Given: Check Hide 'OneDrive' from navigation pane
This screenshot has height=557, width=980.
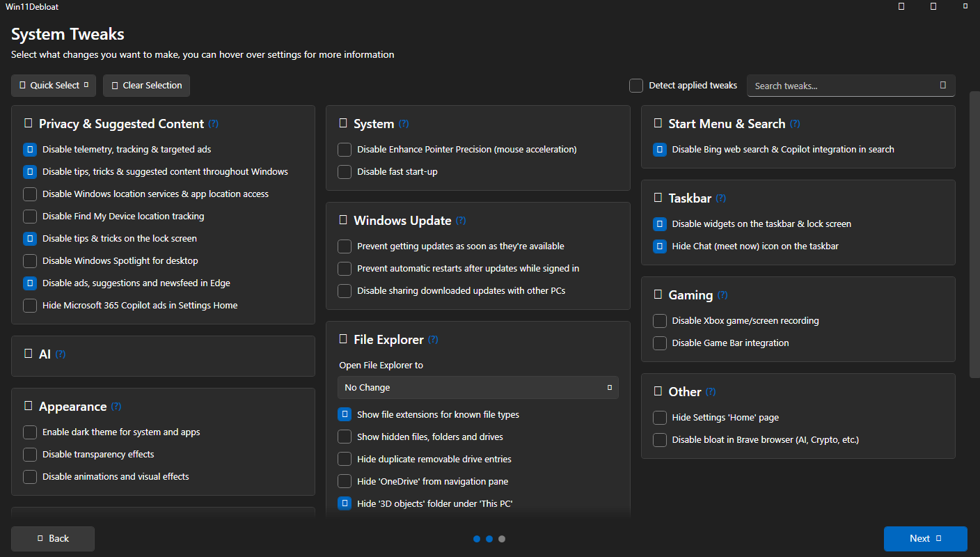Looking at the screenshot, I should (345, 482).
